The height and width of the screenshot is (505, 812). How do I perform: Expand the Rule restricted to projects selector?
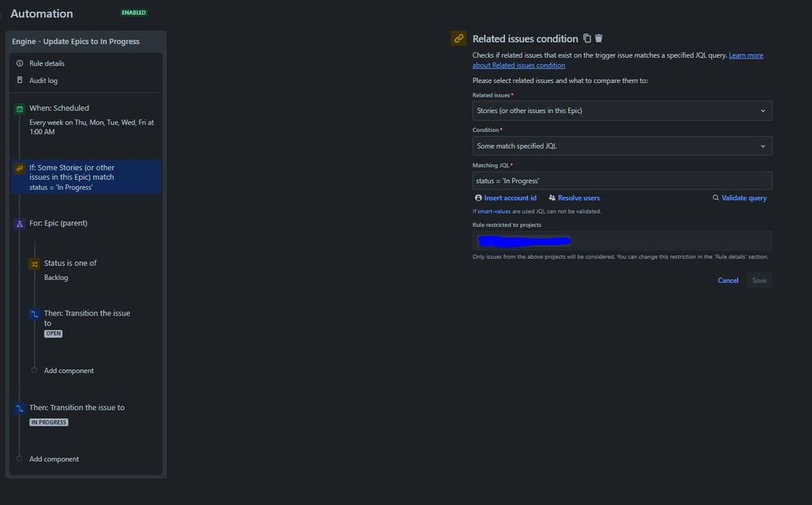[623, 241]
